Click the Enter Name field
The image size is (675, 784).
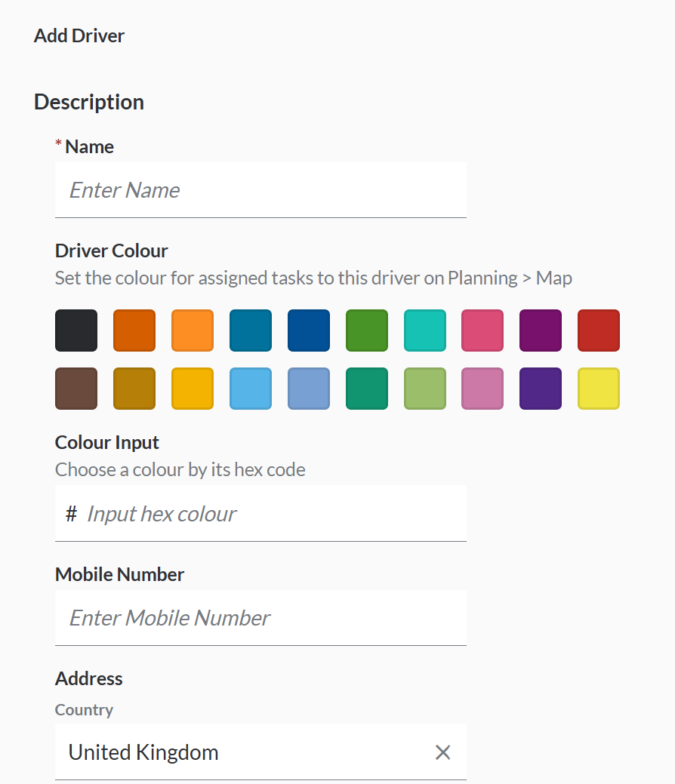pos(260,190)
